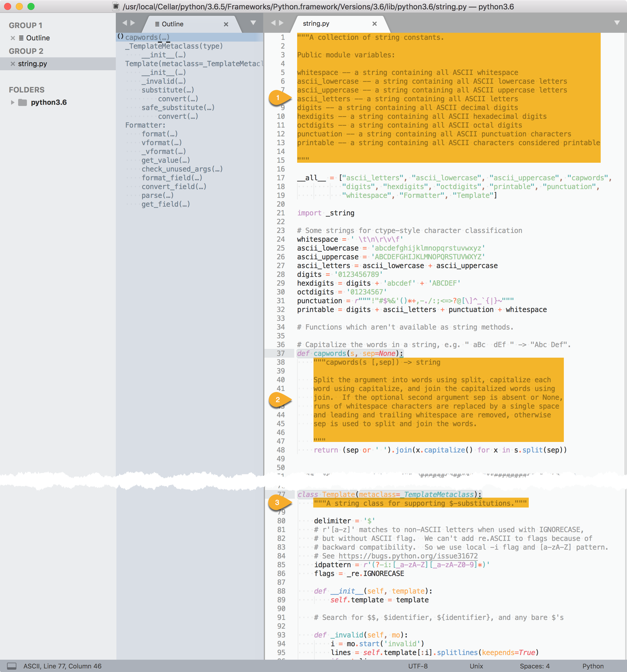Close the Outline tab
The width and height of the screenshot is (627, 672).
tap(226, 24)
